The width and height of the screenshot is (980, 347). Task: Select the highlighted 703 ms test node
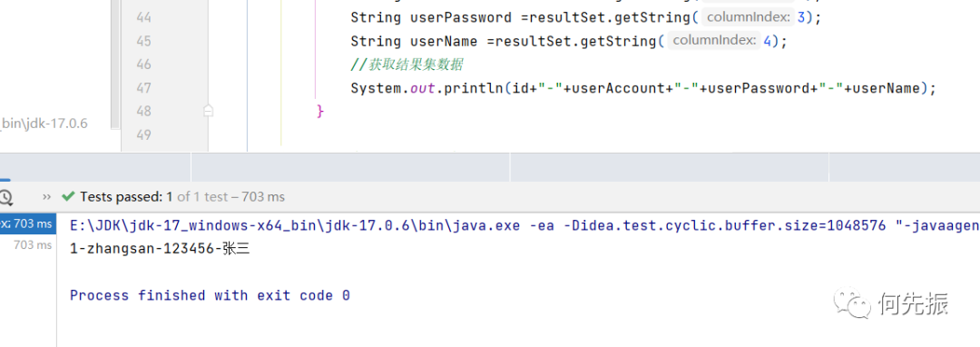[x=27, y=223]
